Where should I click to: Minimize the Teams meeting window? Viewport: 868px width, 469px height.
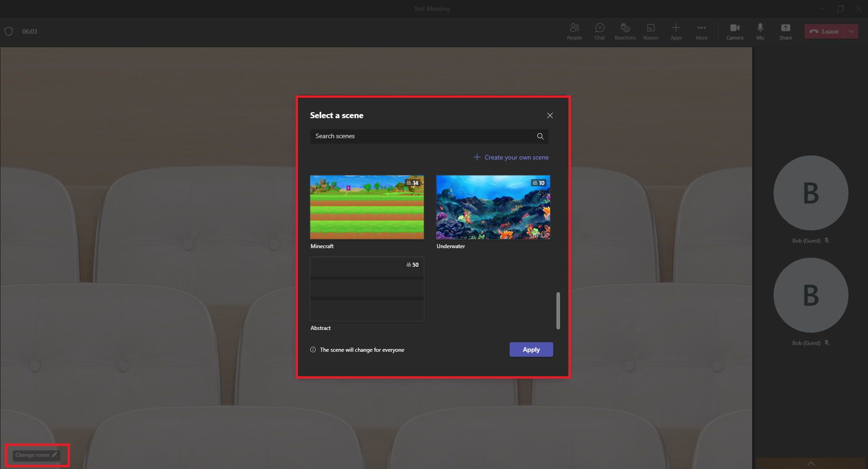pyautogui.click(x=822, y=9)
